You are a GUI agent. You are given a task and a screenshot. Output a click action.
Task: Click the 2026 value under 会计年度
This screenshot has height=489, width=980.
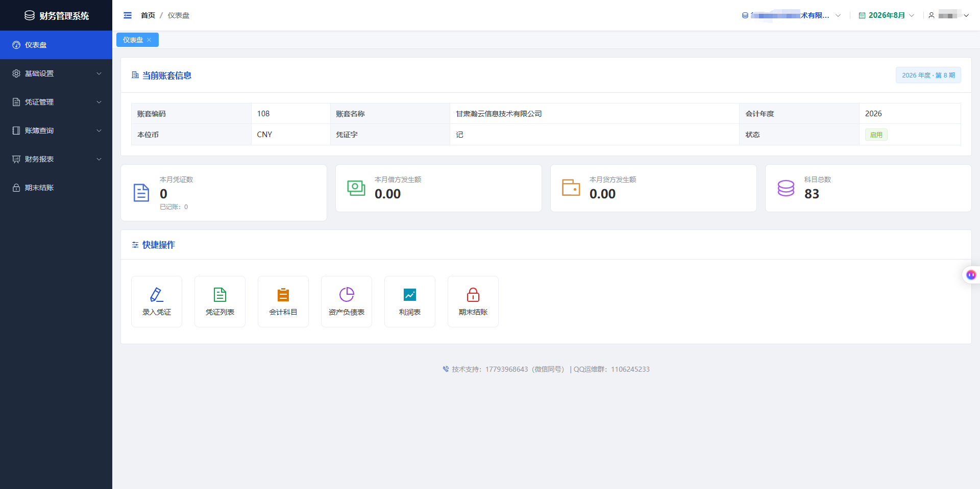point(873,113)
